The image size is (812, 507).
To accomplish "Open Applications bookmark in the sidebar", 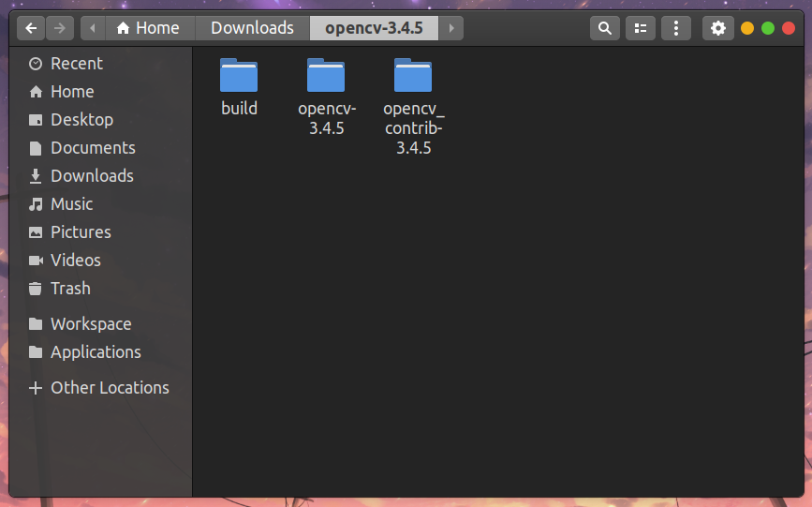I will (100, 352).
